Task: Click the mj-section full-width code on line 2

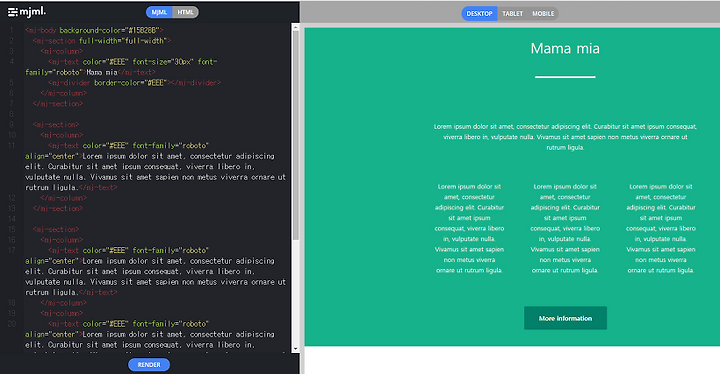Action: [101, 41]
